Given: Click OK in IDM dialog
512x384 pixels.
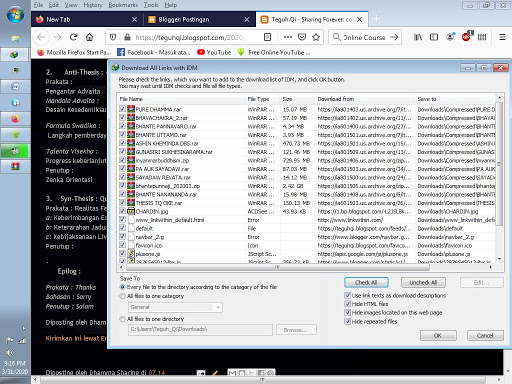Looking at the screenshot, I should point(438,335).
